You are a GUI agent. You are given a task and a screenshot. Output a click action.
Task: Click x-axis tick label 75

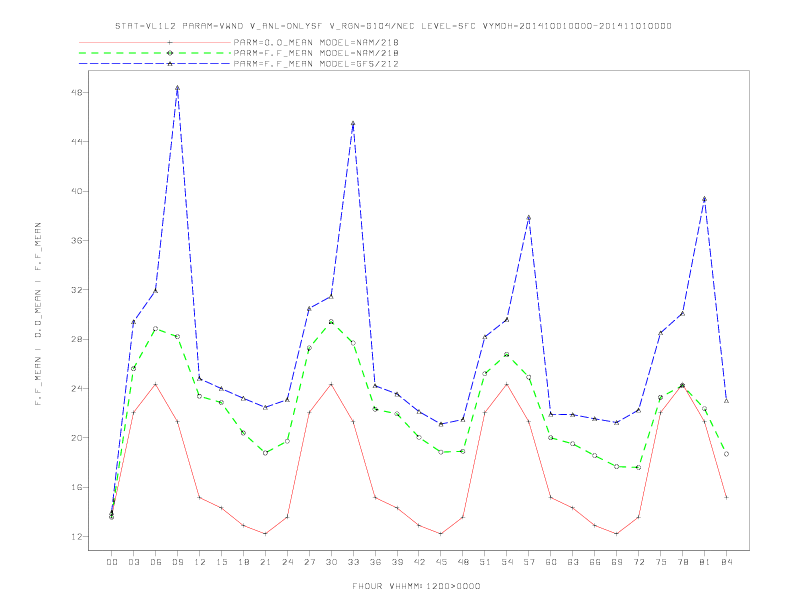click(x=661, y=562)
